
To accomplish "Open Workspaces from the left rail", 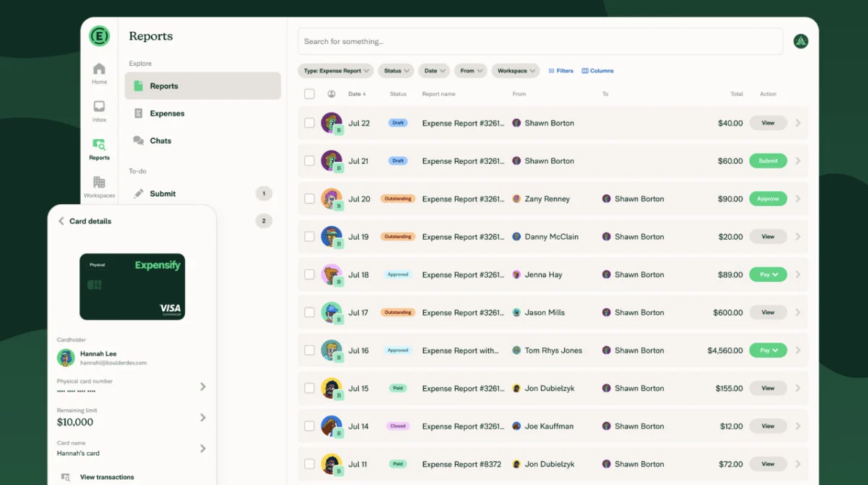I will point(99,186).
